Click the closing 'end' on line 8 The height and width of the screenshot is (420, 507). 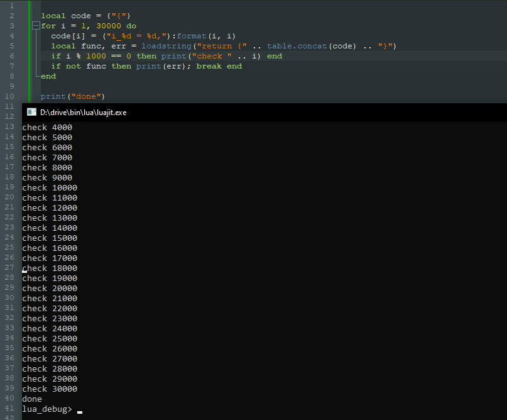click(x=48, y=76)
